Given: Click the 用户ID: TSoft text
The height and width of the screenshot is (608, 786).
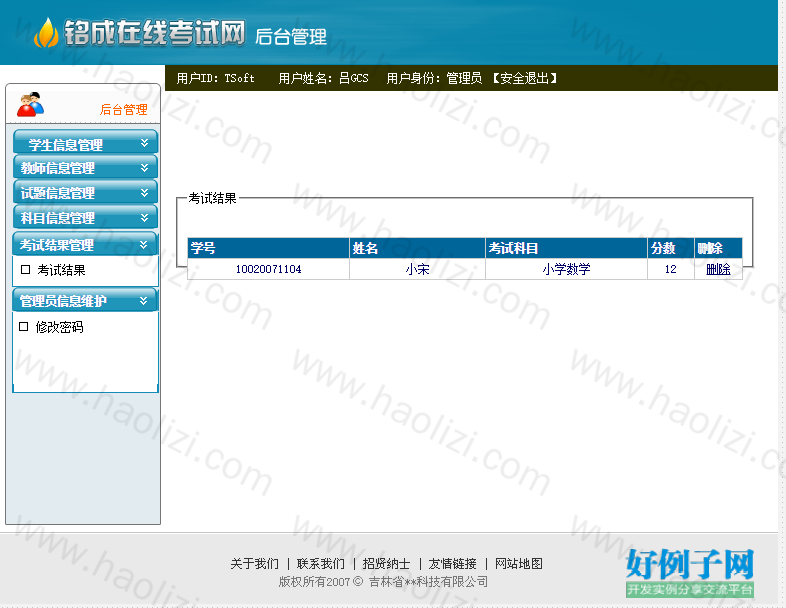Looking at the screenshot, I should [216, 78].
